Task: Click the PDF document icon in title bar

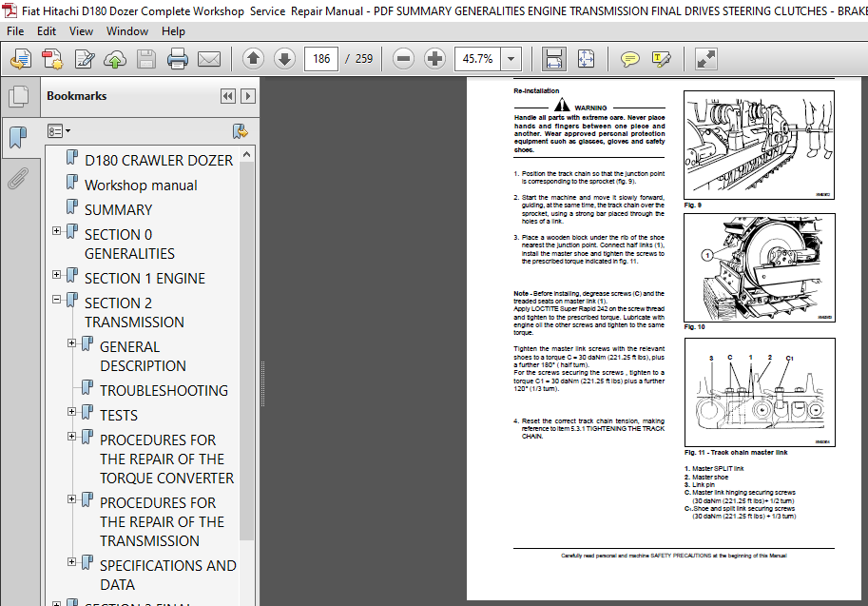Action: tap(10, 10)
